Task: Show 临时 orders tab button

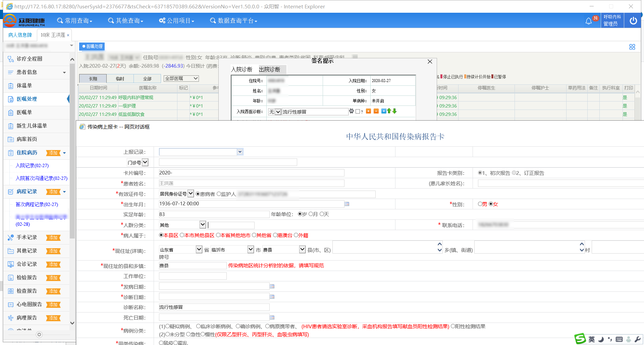Action: (x=120, y=78)
